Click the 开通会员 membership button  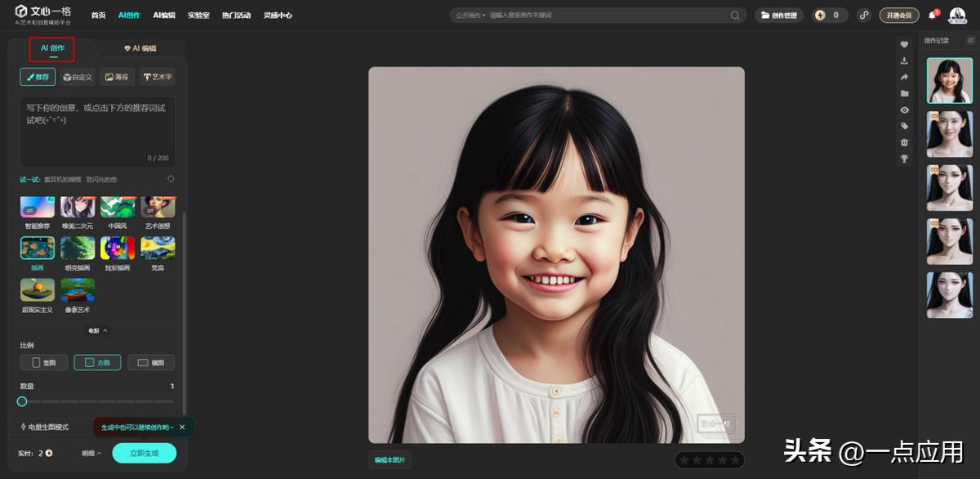(898, 16)
